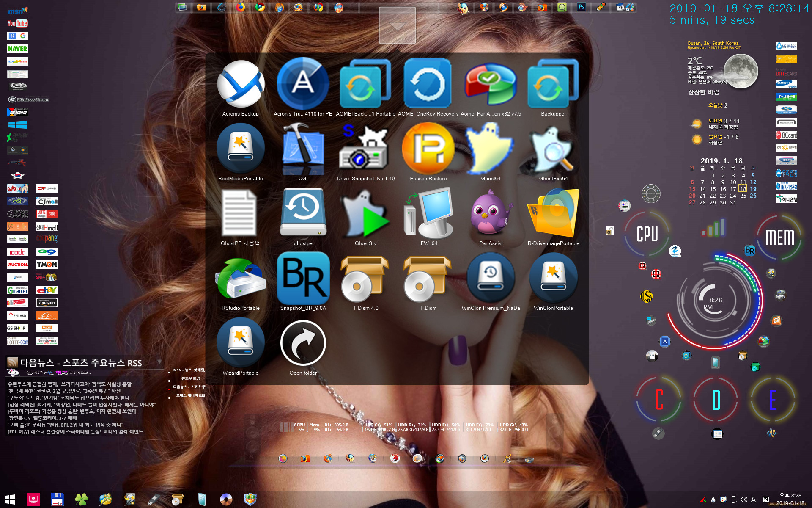Click Open folder arrow icon

303,343
